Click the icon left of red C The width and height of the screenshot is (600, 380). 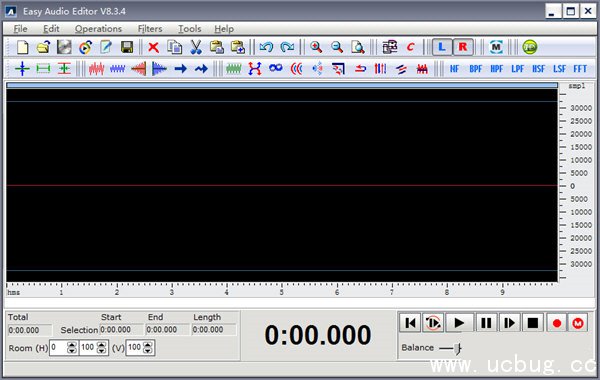click(x=390, y=47)
